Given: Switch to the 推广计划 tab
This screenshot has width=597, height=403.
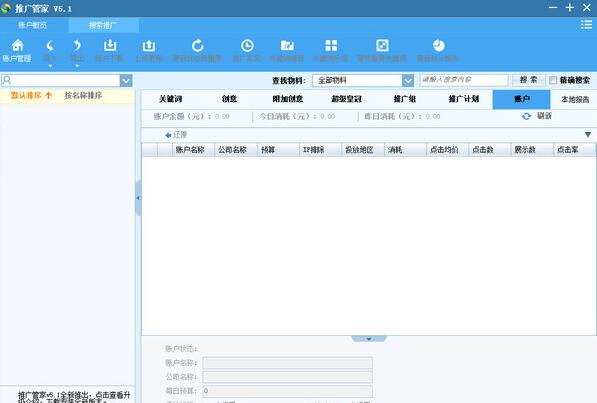Looking at the screenshot, I should [x=463, y=99].
